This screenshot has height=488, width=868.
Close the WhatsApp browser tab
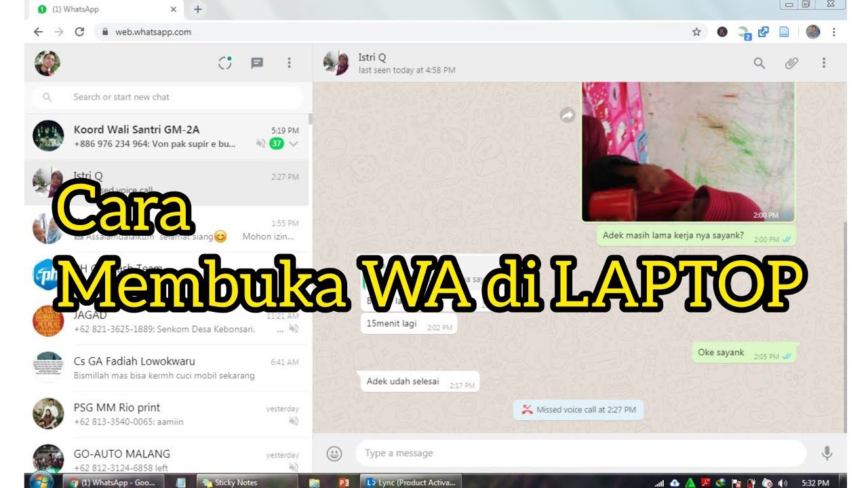pyautogui.click(x=173, y=9)
